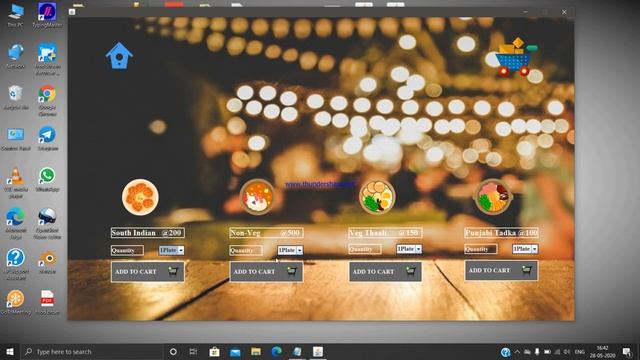Click the Punjabi Tadka @100 label
The width and height of the screenshot is (640, 360).
501,233
